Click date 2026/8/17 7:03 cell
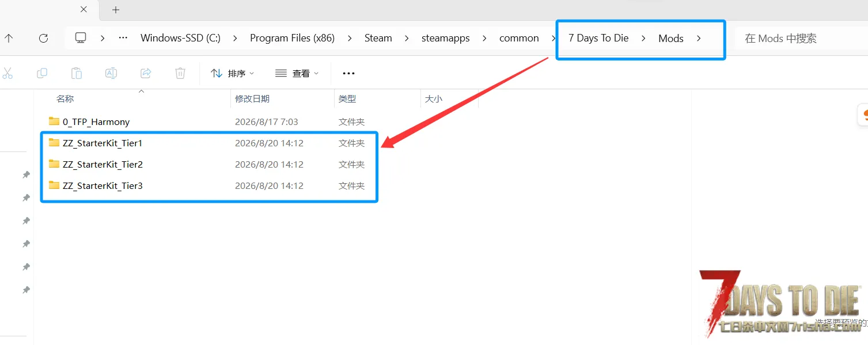The width and height of the screenshot is (868, 345). [267, 122]
